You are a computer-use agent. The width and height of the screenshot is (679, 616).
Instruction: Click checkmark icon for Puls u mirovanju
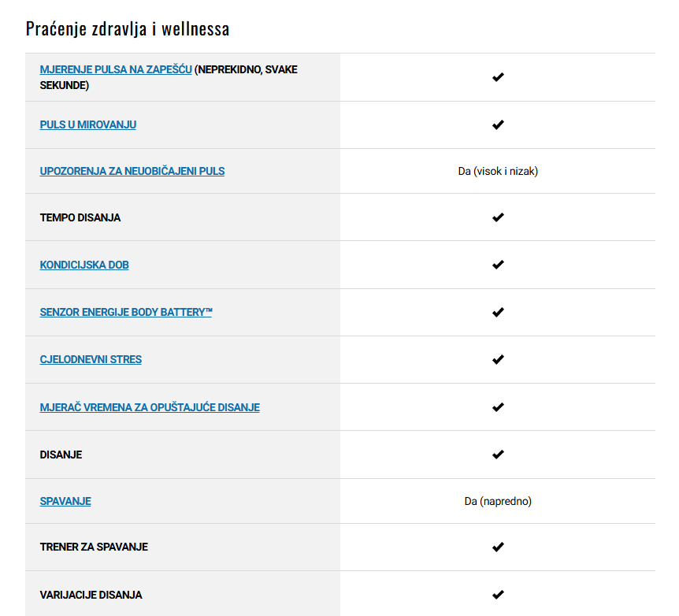[x=498, y=124]
